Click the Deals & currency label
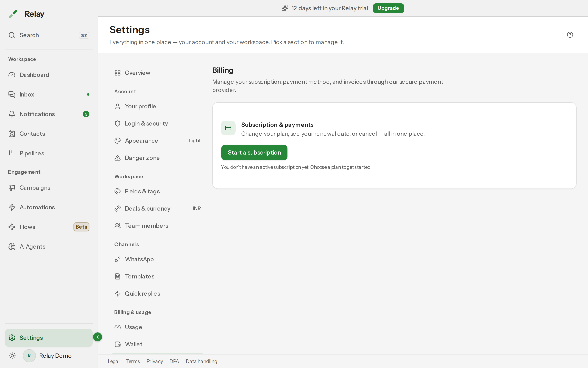Viewport: 588px width, 368px height. point(147,209)
